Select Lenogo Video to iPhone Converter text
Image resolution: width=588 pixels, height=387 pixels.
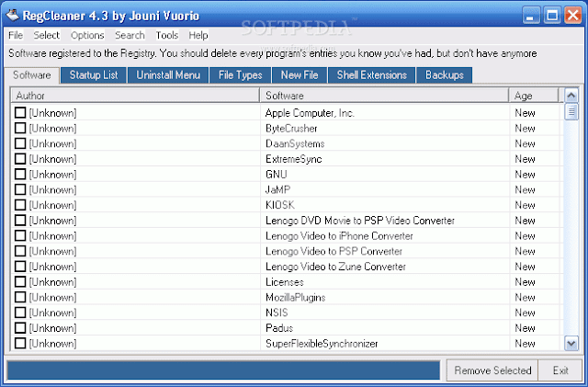tap(339, 235)
